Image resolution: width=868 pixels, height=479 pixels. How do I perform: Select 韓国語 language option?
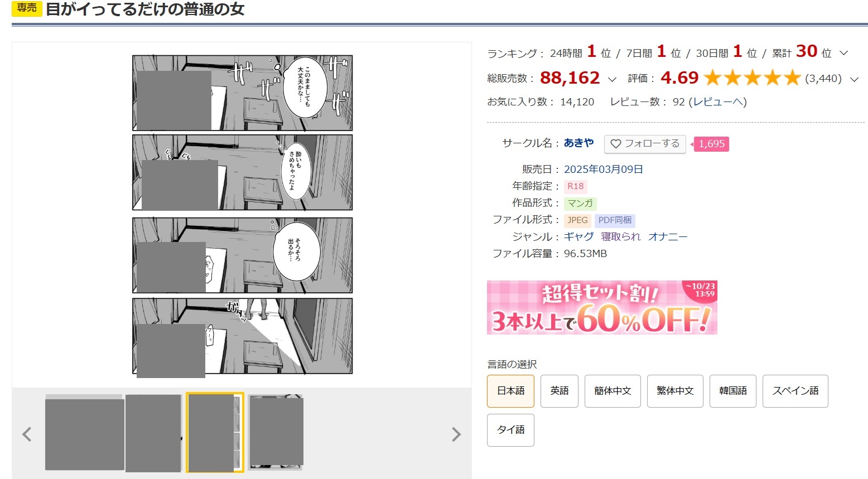click(x=733, y=391)
